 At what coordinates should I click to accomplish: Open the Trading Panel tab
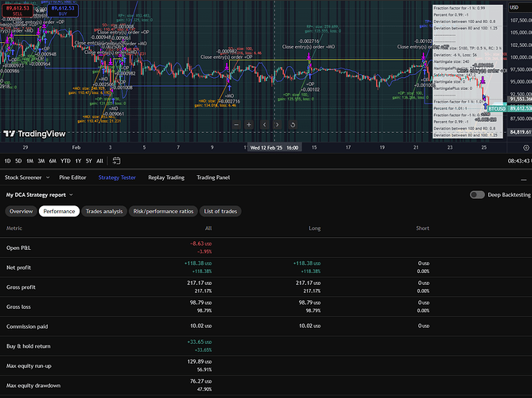tap(213, 178)
